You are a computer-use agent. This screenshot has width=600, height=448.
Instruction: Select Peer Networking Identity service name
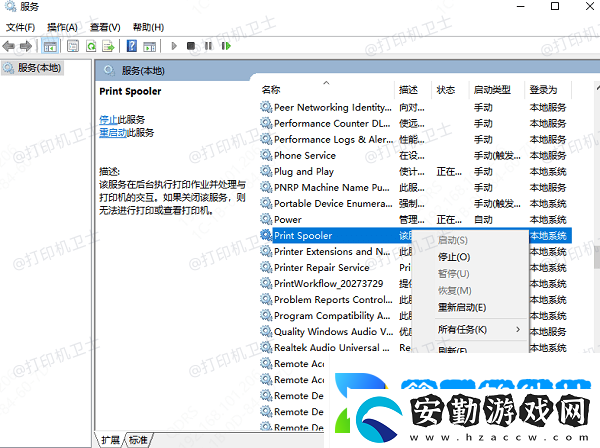(333, 108)
